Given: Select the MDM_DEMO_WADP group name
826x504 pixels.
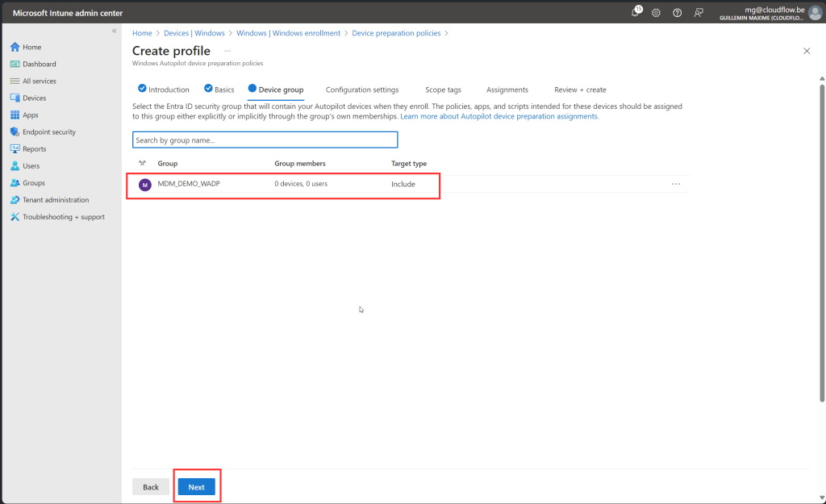Looking at the screenshot, I should click(189, 184).
